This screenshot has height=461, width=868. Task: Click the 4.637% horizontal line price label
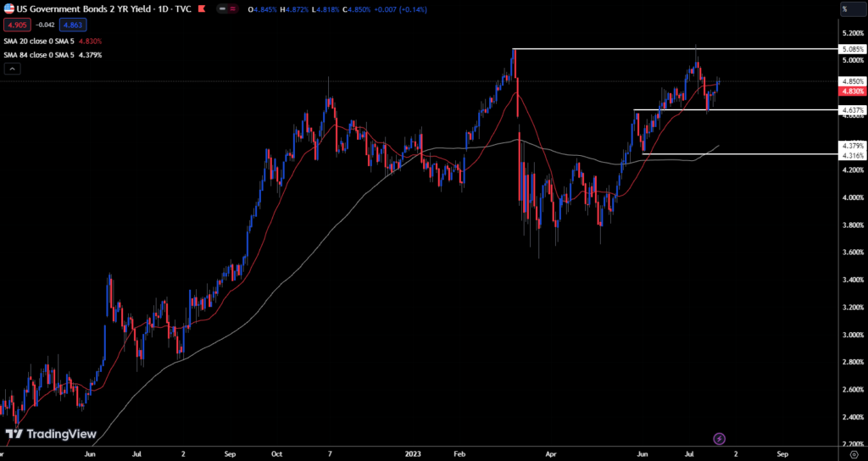[x=853, y=110]
